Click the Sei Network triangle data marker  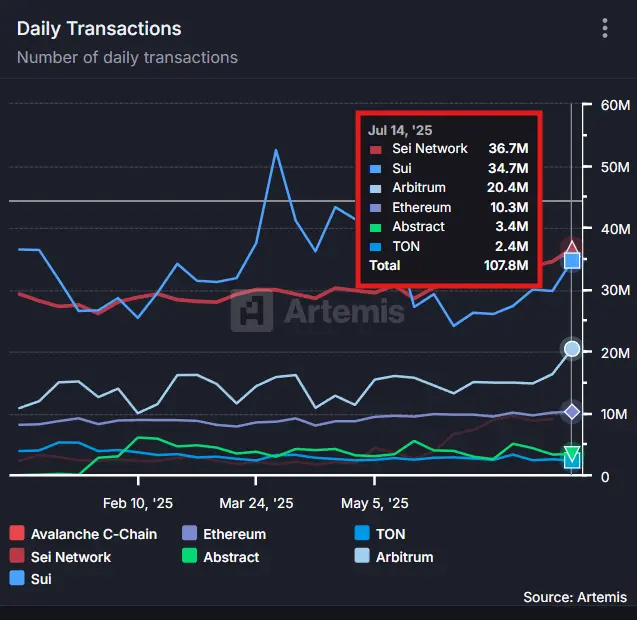point(572,247)
